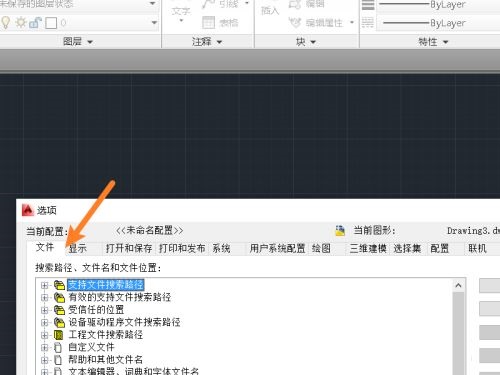Select the 设备驱动程序文件搜索路径 tree item
This screenshot has height=375, width=500.
point(124,322)
